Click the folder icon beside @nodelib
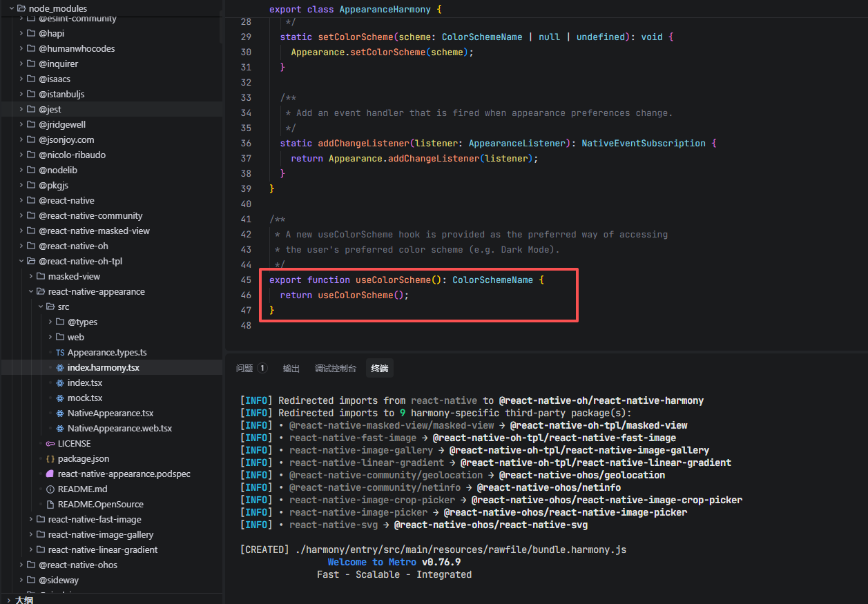This screenshot has width=868, height=604. (31, 170)
